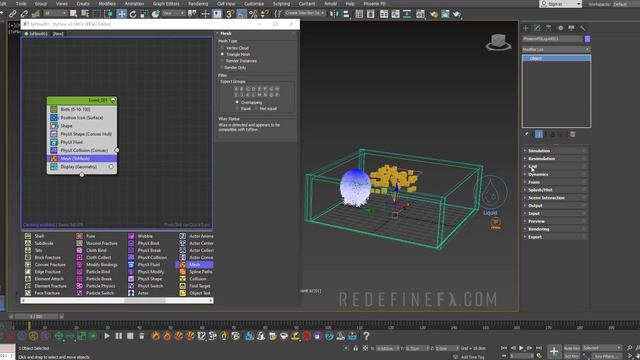Screen dimensions: 640x360
Task: Pick the PhysX Fluid operator in depot
Action: tap(145, 264)
